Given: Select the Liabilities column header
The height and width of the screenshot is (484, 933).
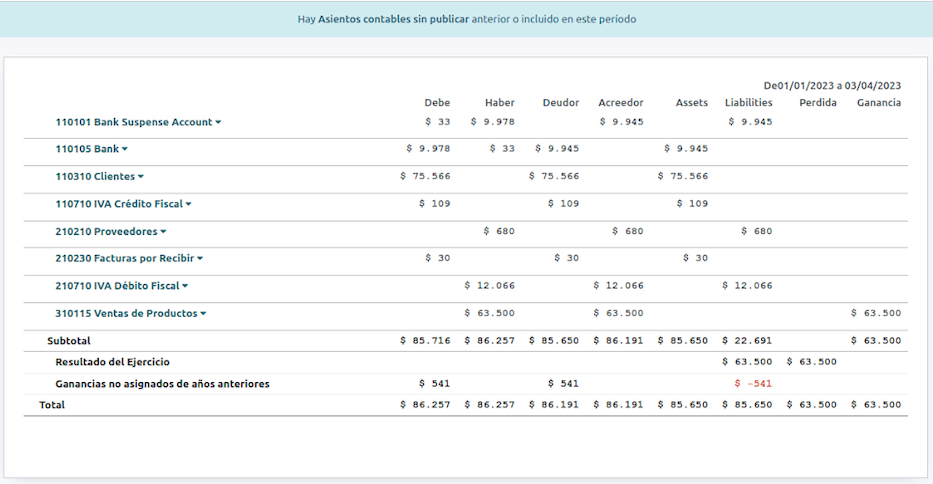Looking at the screenshot, I should click(x=748, y=103).
